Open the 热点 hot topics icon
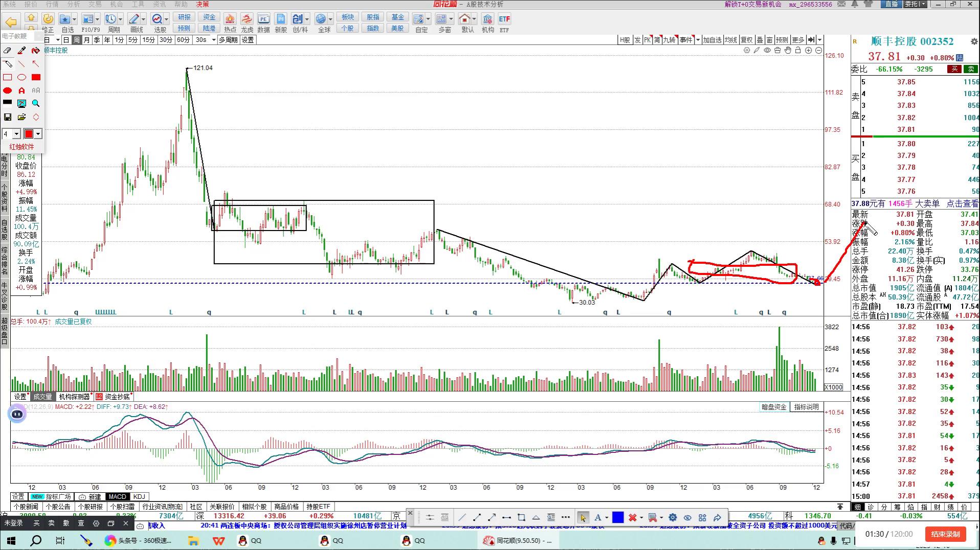Image resolution: width=980 pixels, height=550 pixels. click(230, 22)
